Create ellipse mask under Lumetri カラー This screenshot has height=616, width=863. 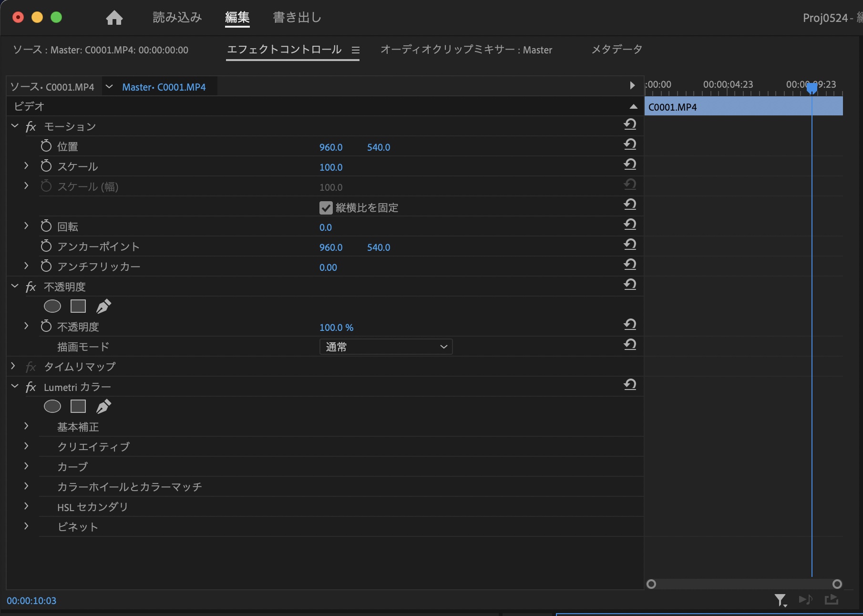(52, 406)
